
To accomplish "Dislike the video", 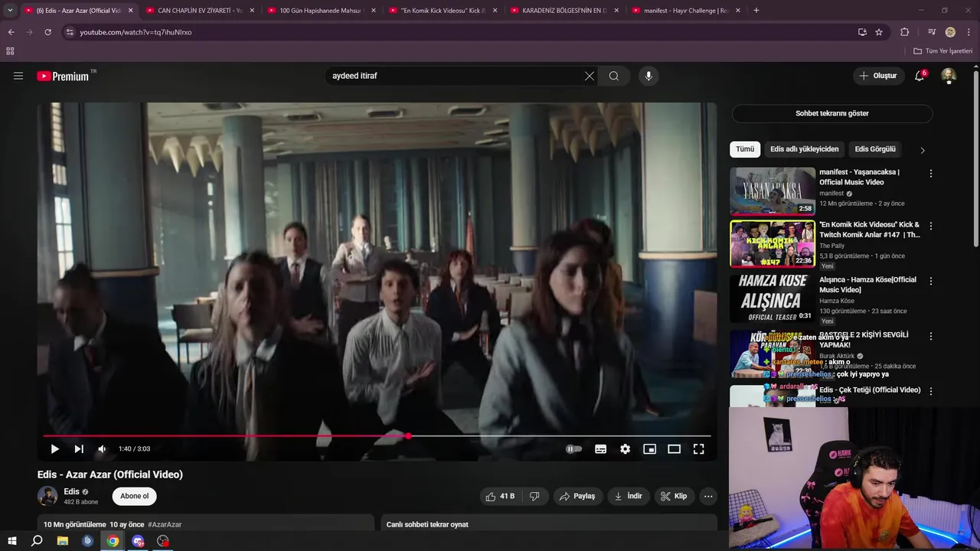I will (x=535, y=496).
